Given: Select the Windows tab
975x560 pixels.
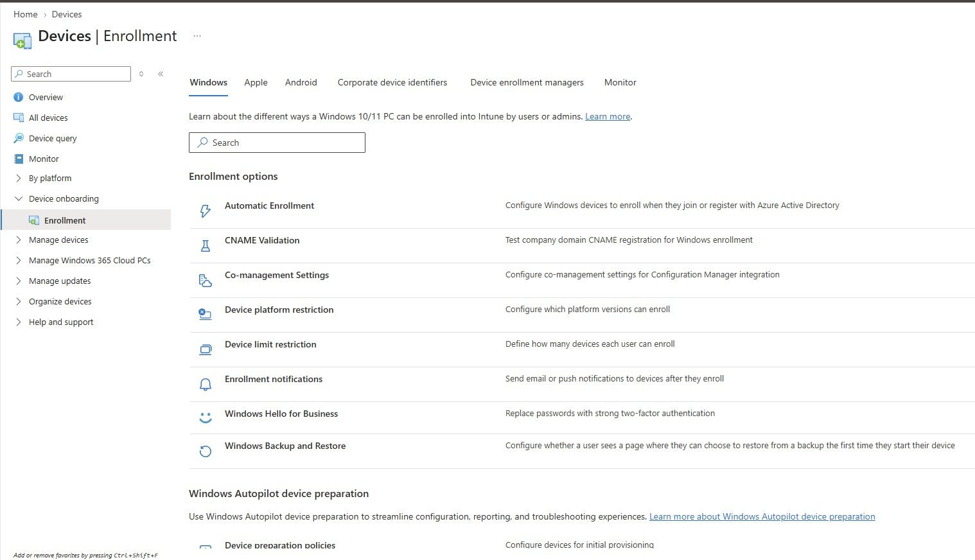Looking at the screenshot, I should tap(208, 82).
